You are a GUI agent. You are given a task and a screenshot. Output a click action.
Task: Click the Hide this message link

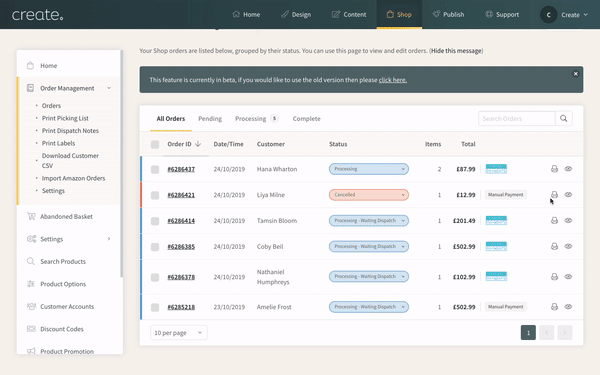456,51
